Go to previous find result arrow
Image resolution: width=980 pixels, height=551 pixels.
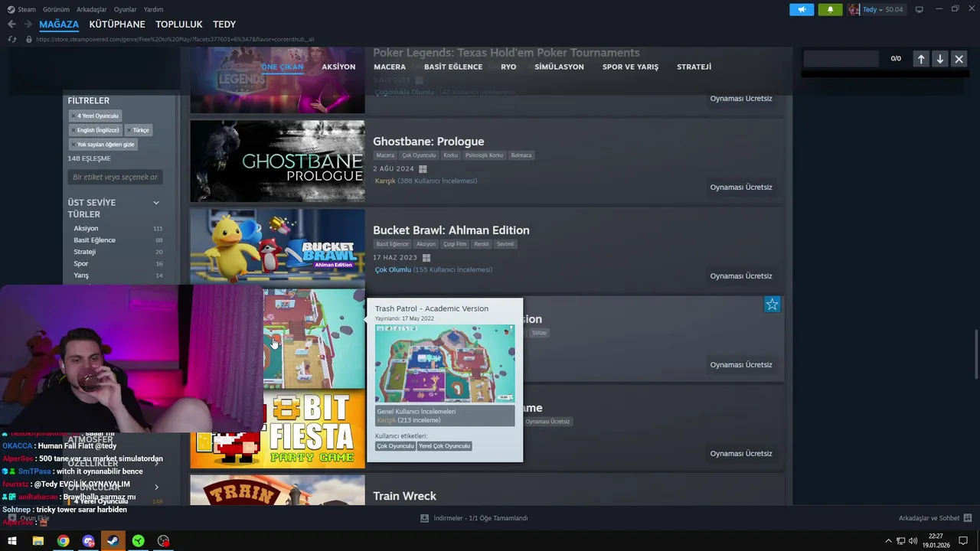921,59
